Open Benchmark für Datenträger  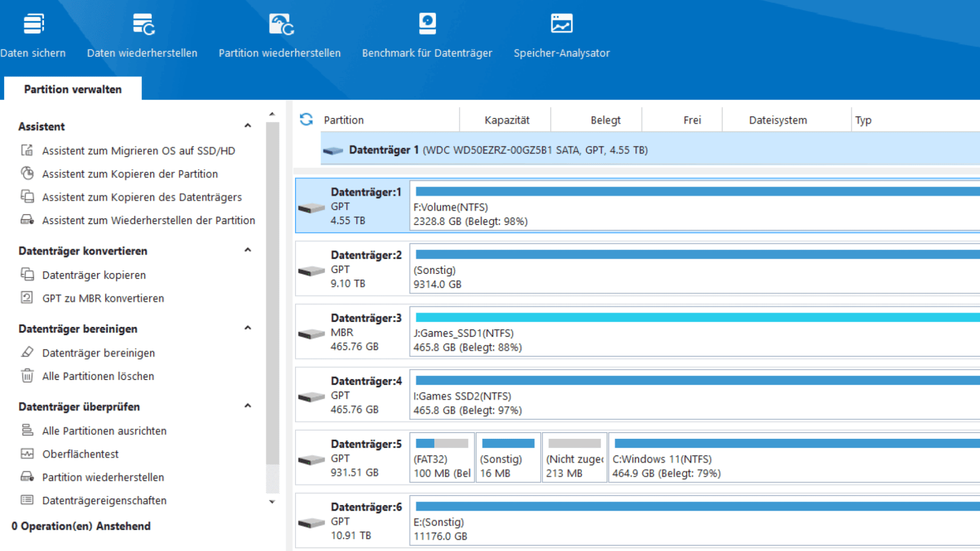[427, 24]
